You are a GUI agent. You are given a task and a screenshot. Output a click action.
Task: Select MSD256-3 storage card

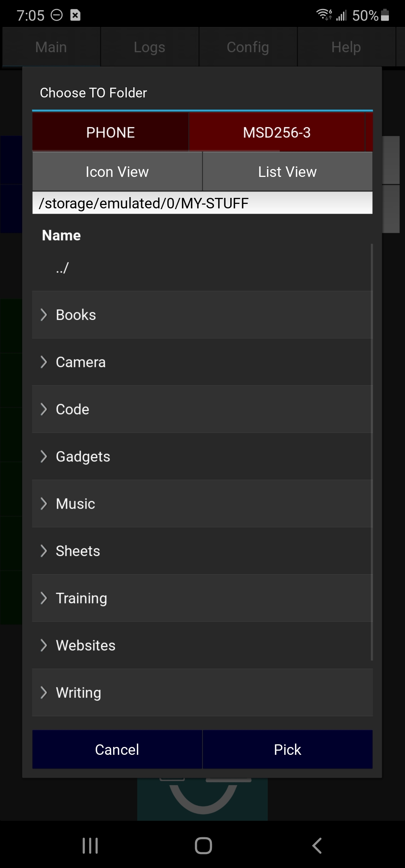tap(277, 132)
